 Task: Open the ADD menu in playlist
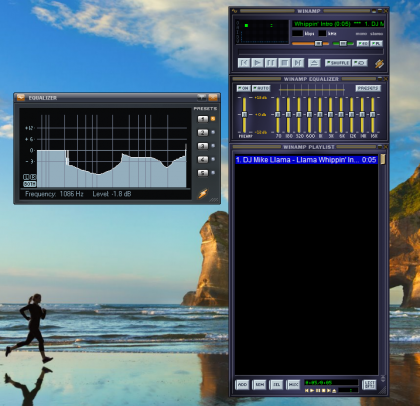tap(242, 385)
